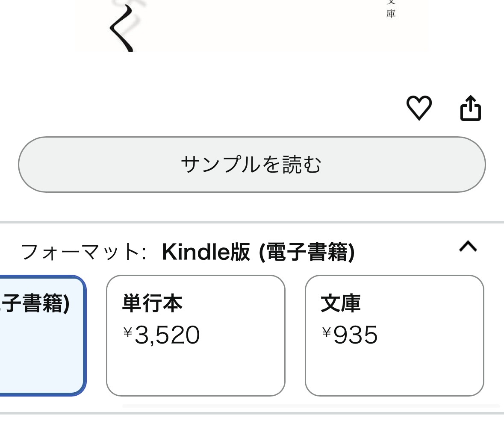Add book to wishlist with heart icon

click(x=419, y=108)
